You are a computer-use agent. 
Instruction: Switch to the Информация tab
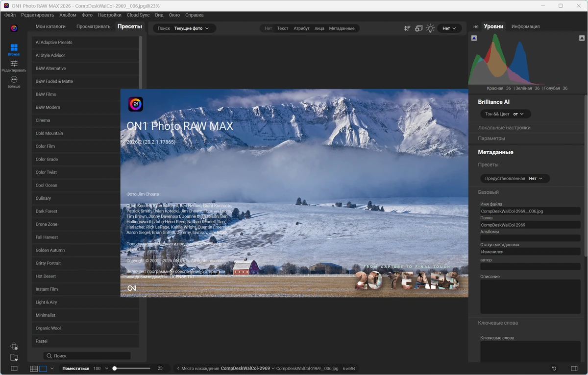[x=526, y=26]
